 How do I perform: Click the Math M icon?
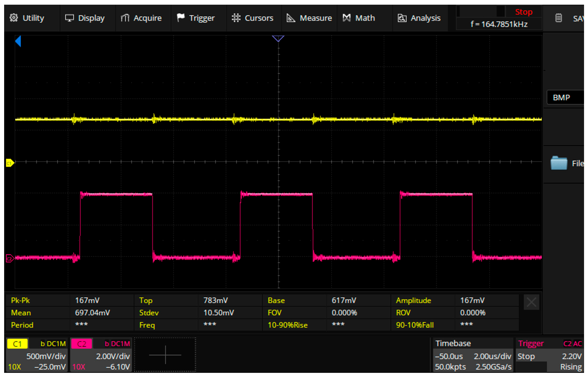(347, 18)
